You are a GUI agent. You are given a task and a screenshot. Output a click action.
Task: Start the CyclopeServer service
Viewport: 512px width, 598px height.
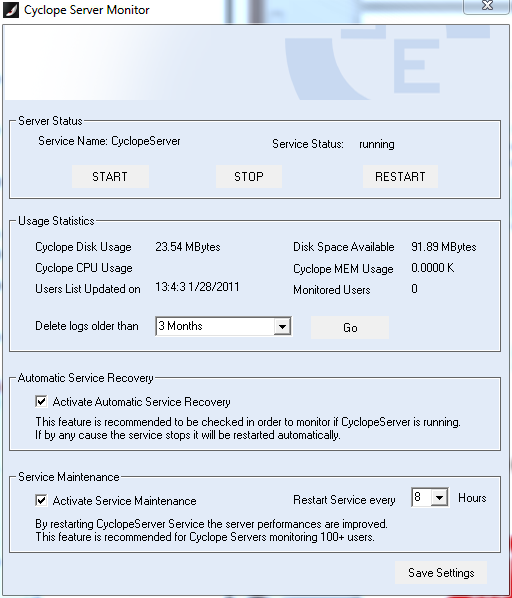click(110, 177)
